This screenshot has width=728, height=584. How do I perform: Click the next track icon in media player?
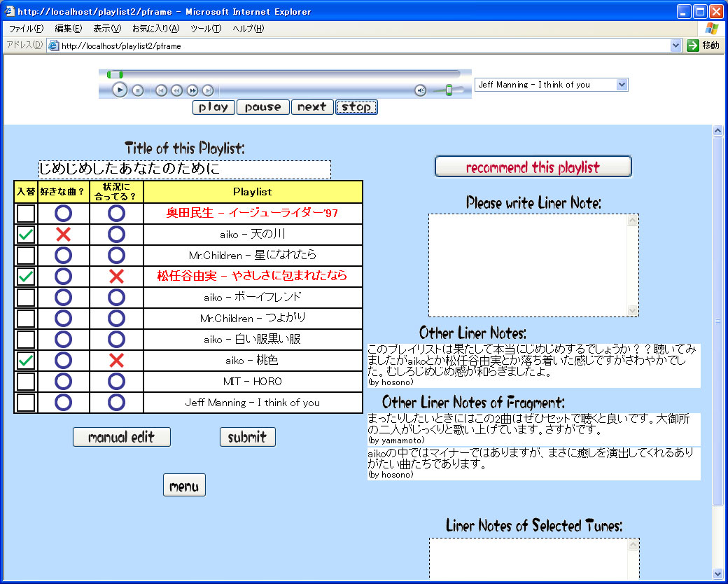coord(208,90)
